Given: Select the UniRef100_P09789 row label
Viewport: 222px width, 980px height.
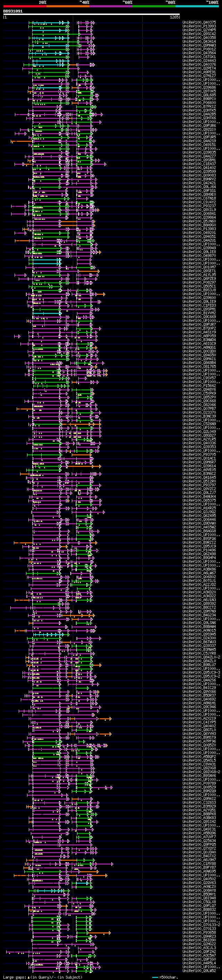Looking at the screenshot, I should click(x=199, y=783).
